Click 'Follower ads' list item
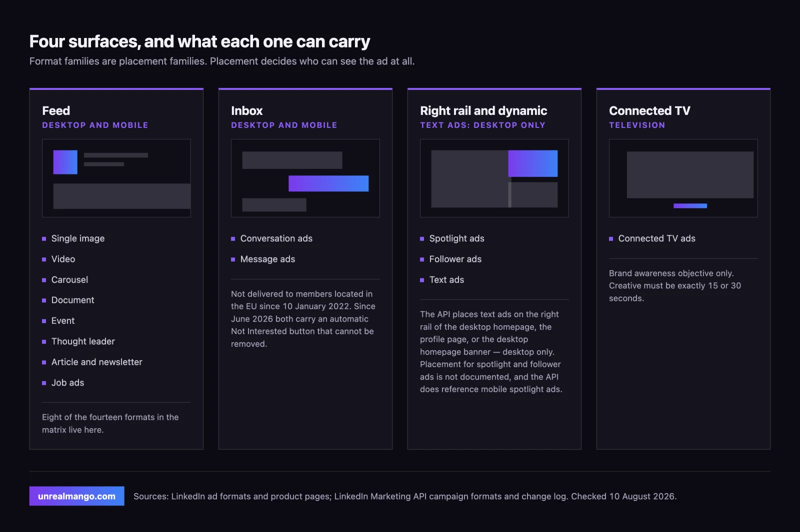The height and width of the screenshot is (532, 800). coord(455,259)
